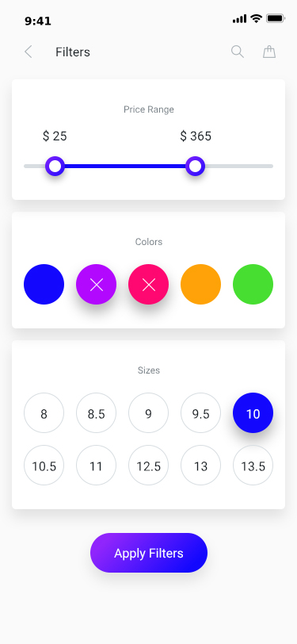Viewport: 297px width, 644px height.
Task: Select size 13.5
Action: tap(253, 466)
